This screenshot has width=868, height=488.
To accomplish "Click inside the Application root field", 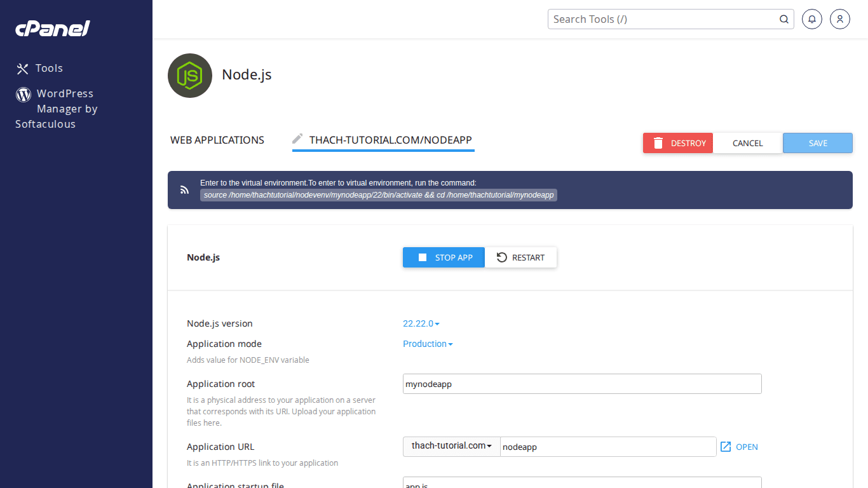I will click(x=581, y=384).
